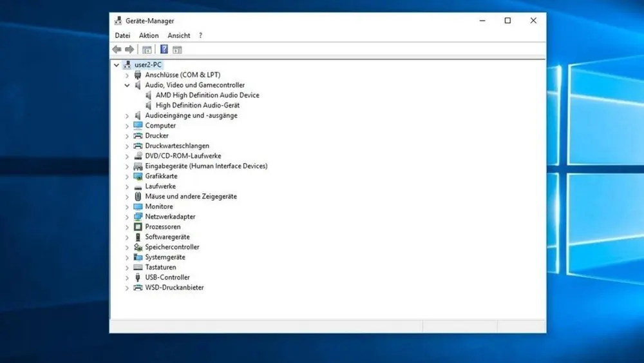Toggle the console tree pane icon
Viewport: 644px width, 363px height.
click(x=147, y=50)
